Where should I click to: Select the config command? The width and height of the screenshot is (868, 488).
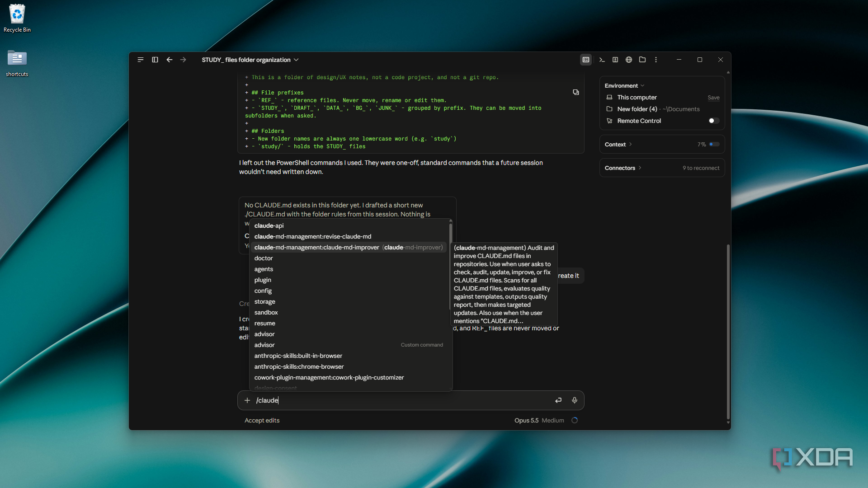349,291
